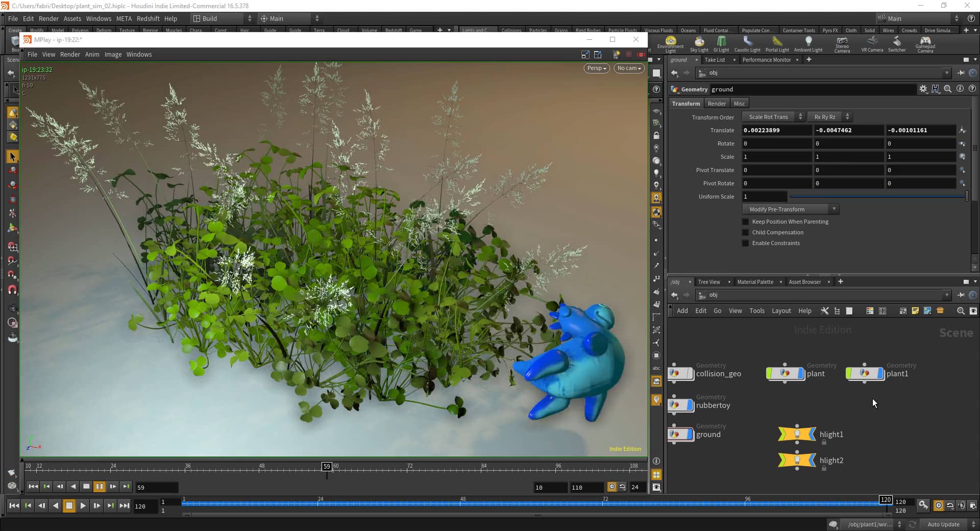Enable Keep Position When Parenting
The height and width of the screenshot is (531, 980).
(746, 222)
